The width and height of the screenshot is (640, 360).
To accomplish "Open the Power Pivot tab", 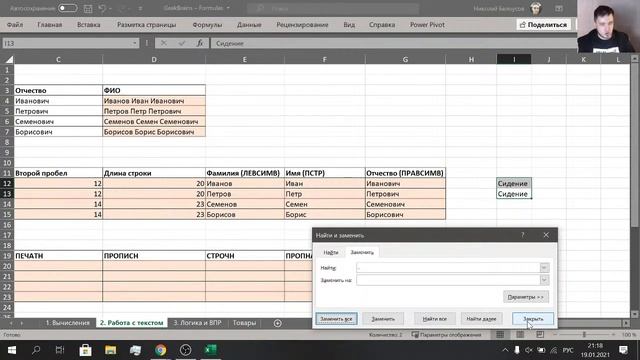I will click(x=427, y=25).
